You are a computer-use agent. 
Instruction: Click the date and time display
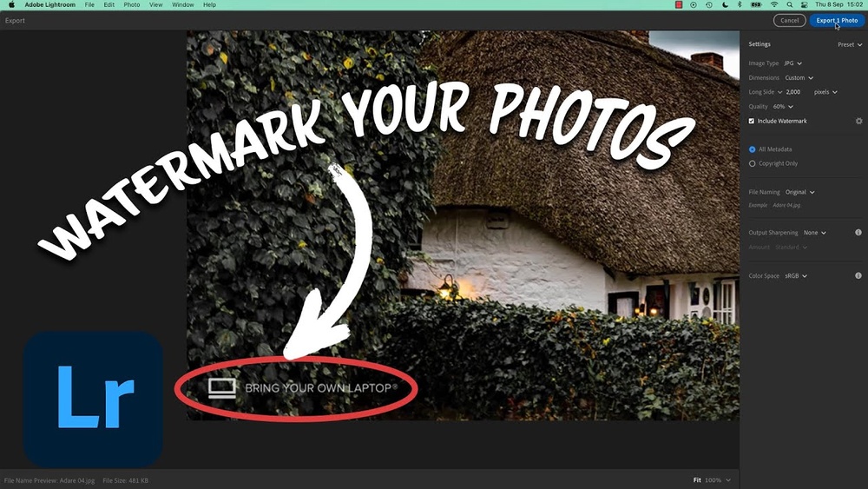tap(838, 4)
